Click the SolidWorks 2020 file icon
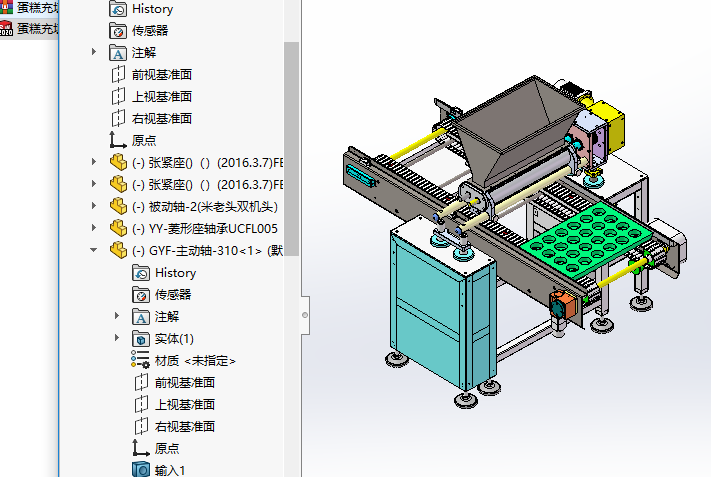This screenshot has height=477, width=711. (x=6, y=28)
